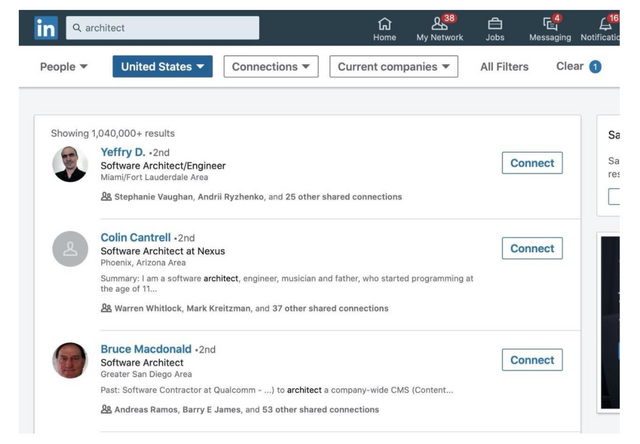Connect with Yeffry D.
Screen dimensions: 640x444
[531, 163]
